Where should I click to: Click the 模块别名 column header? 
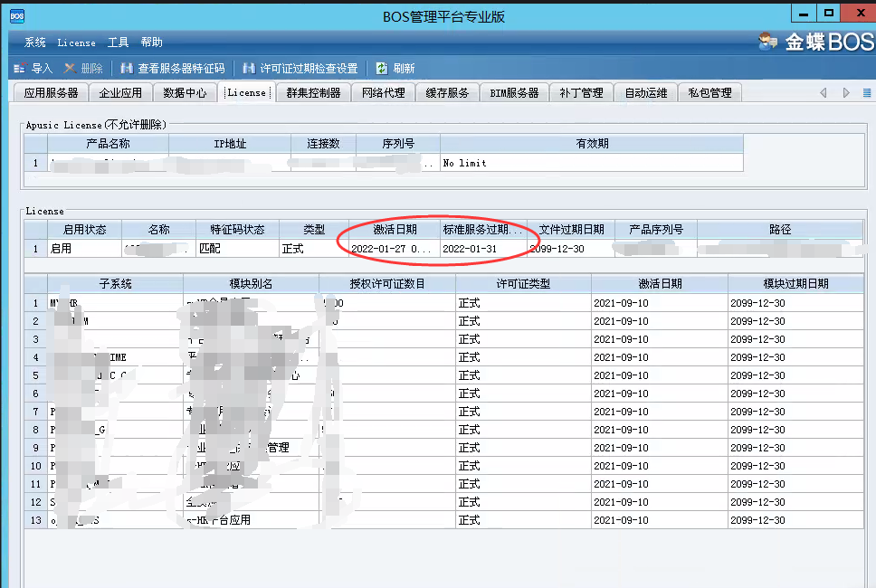pyautogui.click(x=251, y=284)
